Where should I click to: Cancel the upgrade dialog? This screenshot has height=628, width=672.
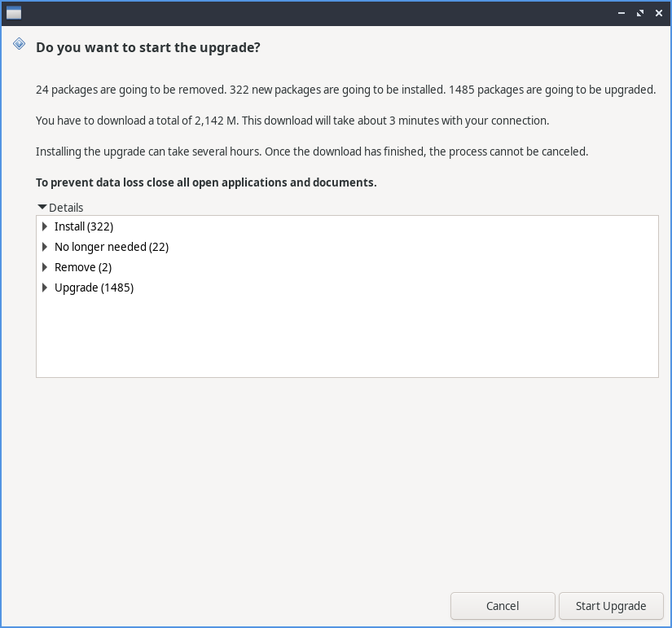click(x=503, y=606)
